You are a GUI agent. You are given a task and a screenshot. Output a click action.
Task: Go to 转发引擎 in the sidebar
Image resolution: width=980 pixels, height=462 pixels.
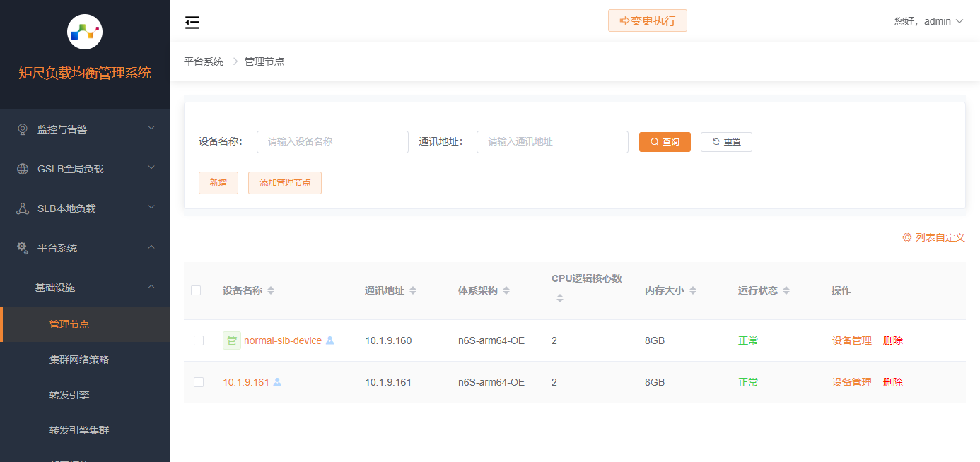pyautogui.click(x=69, y=395)
